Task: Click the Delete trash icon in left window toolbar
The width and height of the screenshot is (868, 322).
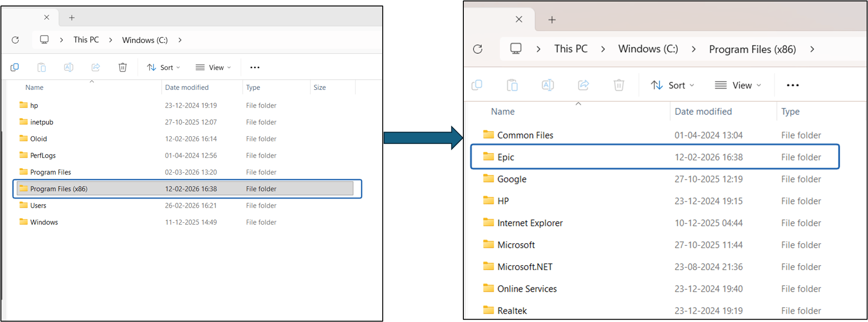Action: pyautogui.click(x=122, y=67)
